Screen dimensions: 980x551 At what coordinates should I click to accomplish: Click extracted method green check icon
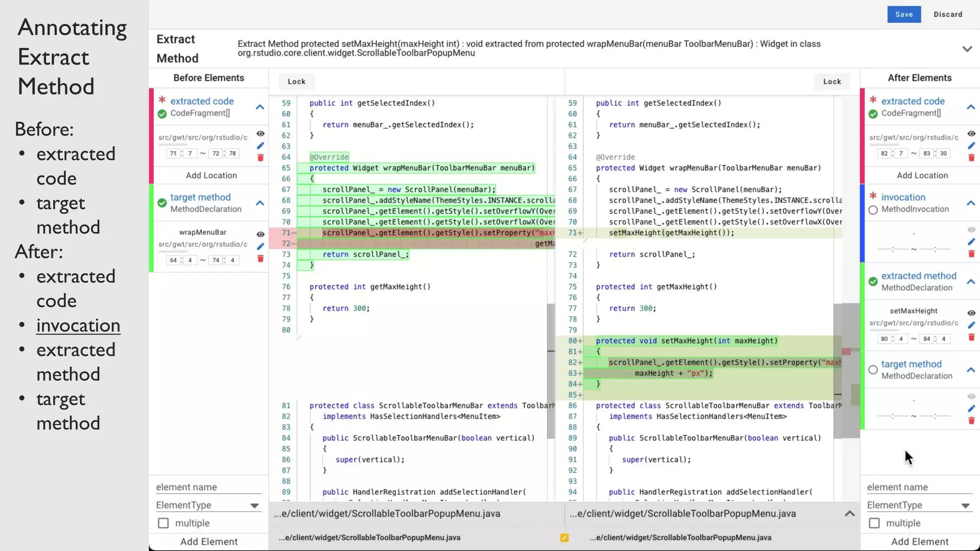pyautogui.click(x=873, y=281)
